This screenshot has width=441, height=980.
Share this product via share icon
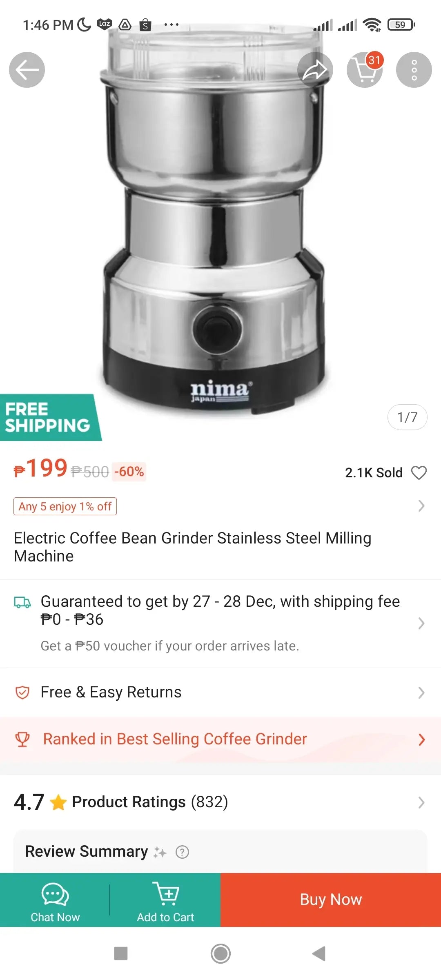(315, 70)
